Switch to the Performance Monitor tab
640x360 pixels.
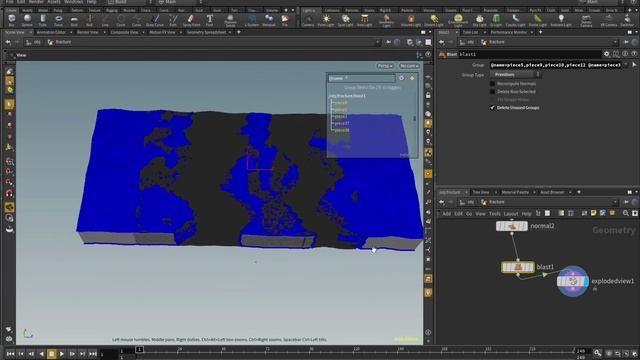pos(509,32)
